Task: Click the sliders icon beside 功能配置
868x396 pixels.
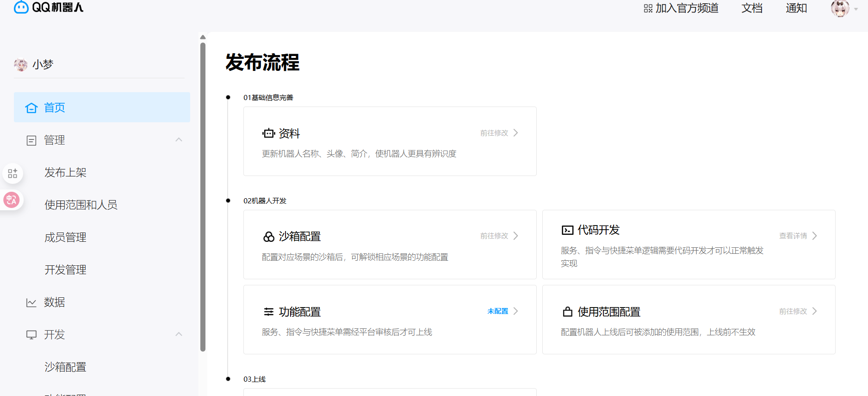Action: point(268,312)
